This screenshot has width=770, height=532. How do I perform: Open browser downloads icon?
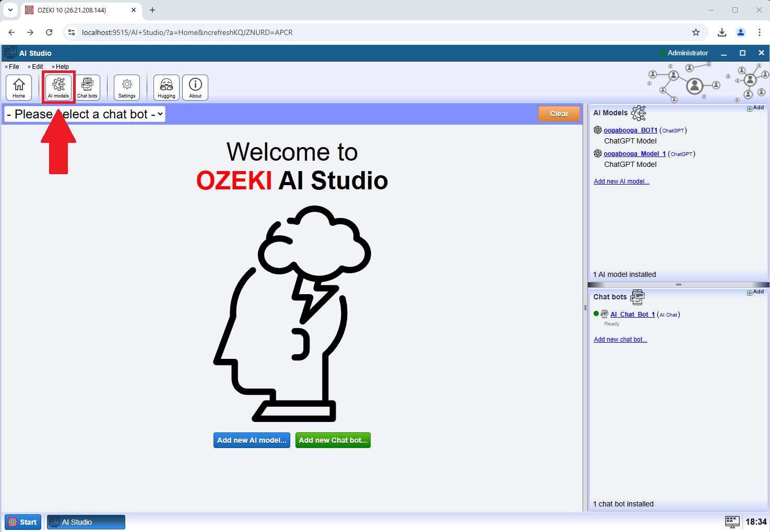[x=722, y=32]
